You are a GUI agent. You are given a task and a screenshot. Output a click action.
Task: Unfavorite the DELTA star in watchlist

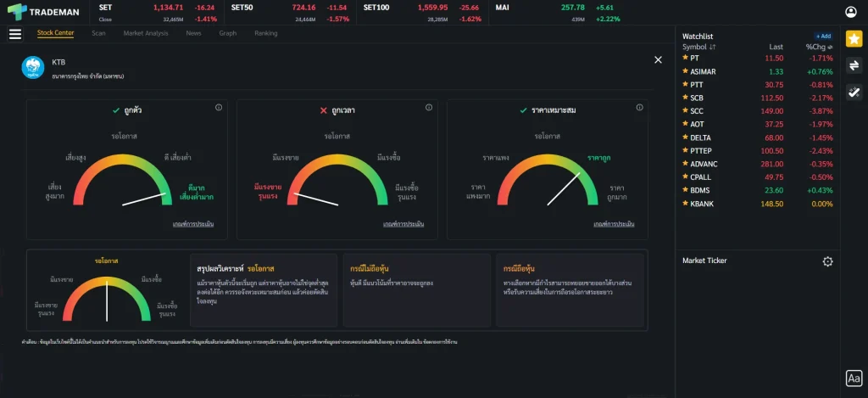click(x=686, y=137)
